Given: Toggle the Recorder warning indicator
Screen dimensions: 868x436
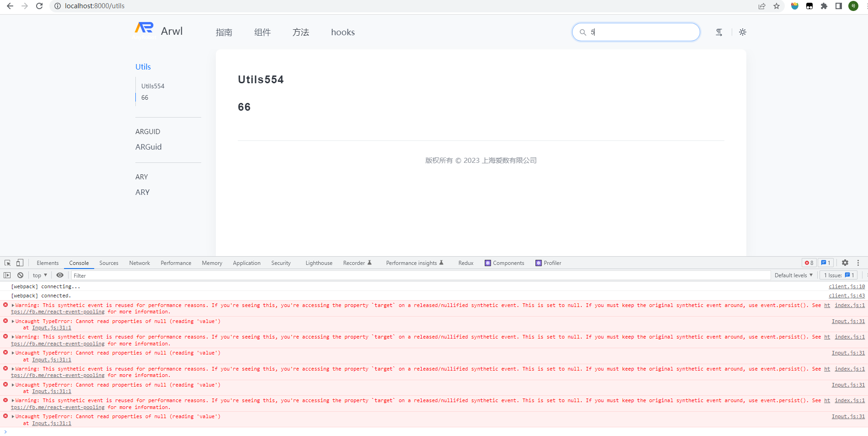Looking at the screenshot, I should click(x=370, y=262).
